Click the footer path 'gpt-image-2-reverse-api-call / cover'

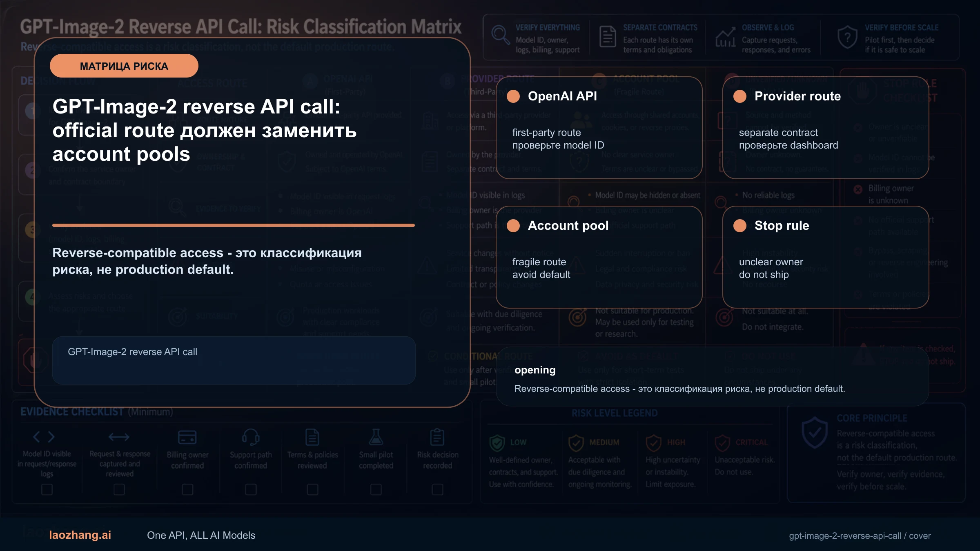coord(860,536)
